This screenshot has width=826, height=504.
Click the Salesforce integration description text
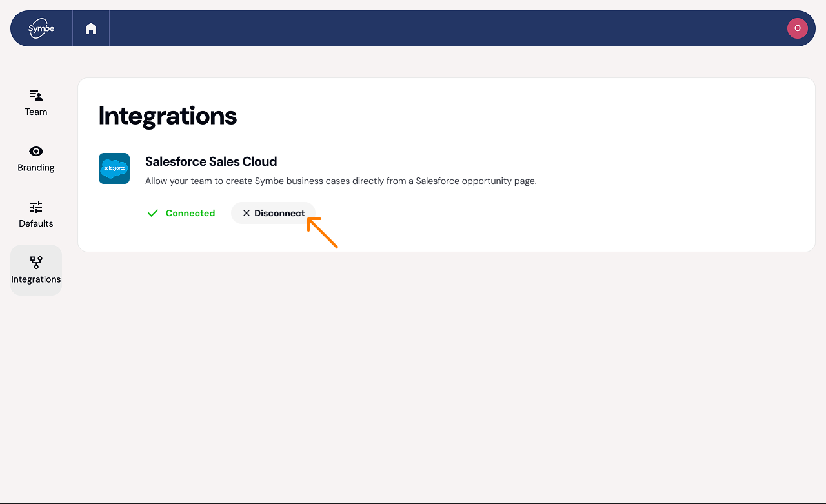click(x=341, y=181)
